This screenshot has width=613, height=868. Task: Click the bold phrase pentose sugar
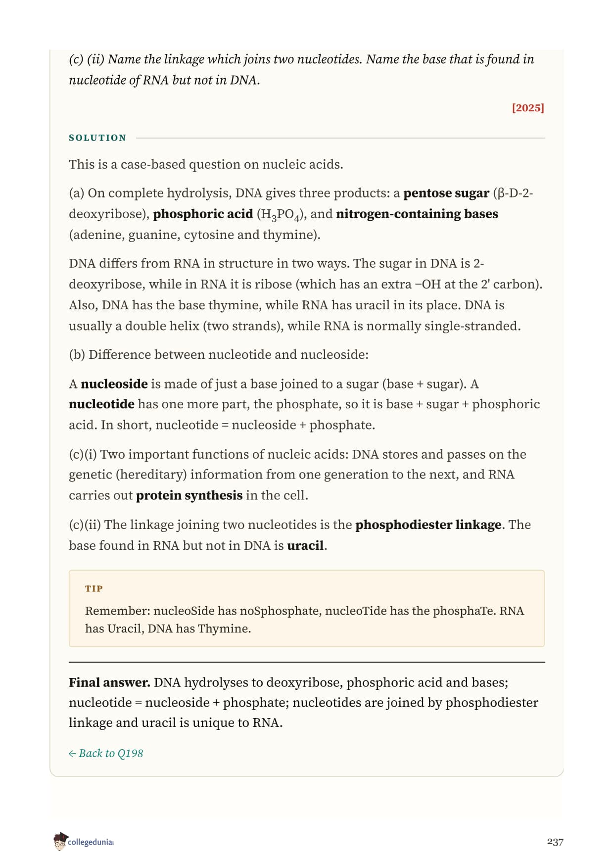(446, 193)
